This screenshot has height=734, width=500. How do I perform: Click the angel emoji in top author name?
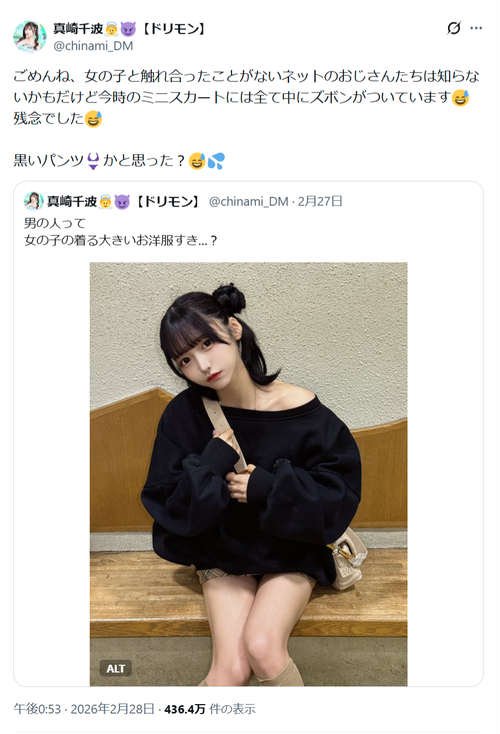point(111,29)
